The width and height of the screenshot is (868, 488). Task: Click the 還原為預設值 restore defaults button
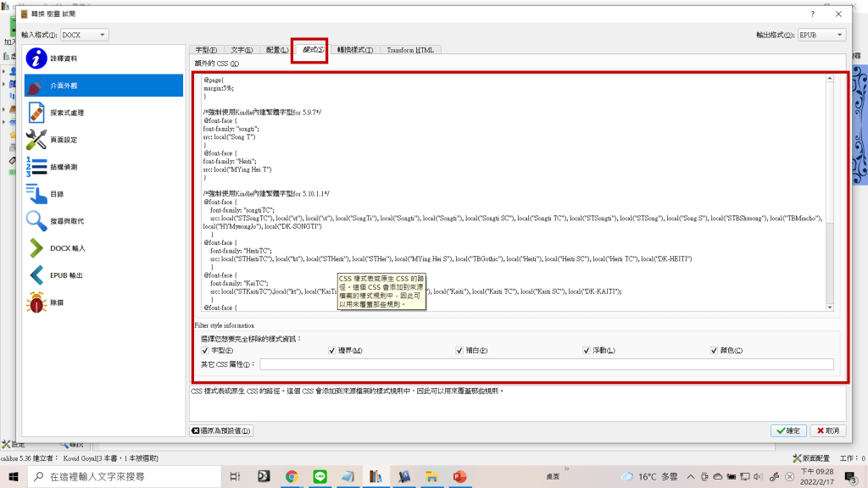click(221, 430)
